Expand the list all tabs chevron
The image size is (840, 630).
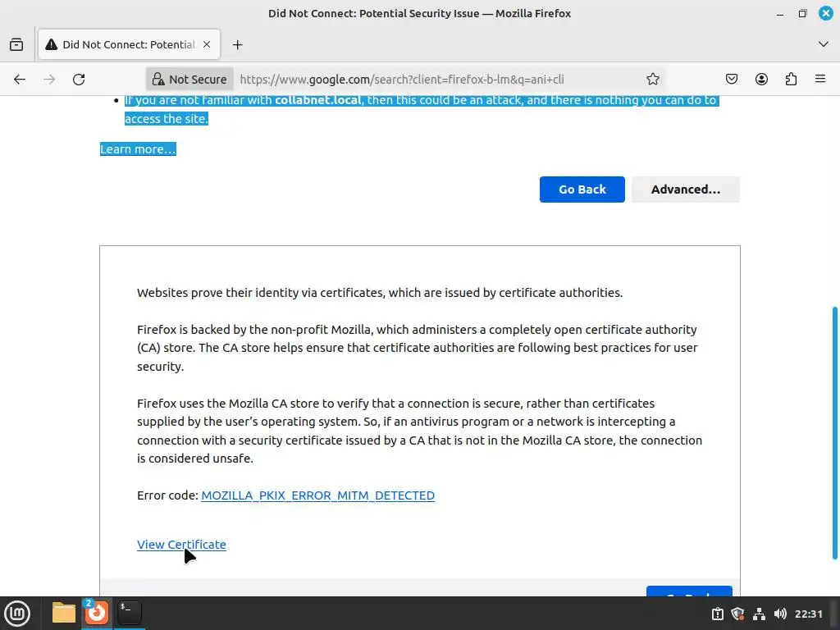[x=824, y=44]
